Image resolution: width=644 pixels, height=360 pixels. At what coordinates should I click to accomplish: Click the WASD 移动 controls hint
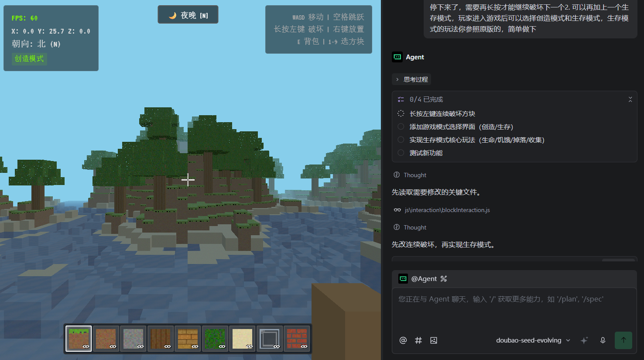pos(328,17)
